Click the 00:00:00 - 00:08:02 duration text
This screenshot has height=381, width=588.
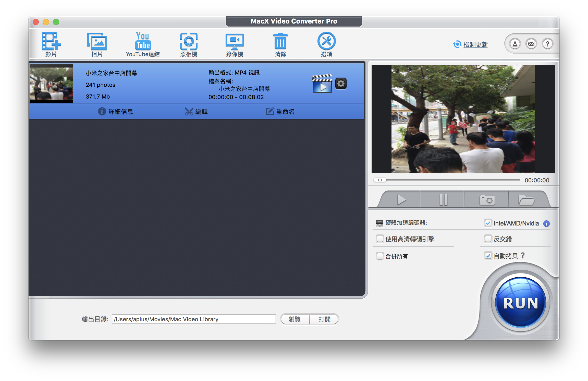click(x=236, y=97)
